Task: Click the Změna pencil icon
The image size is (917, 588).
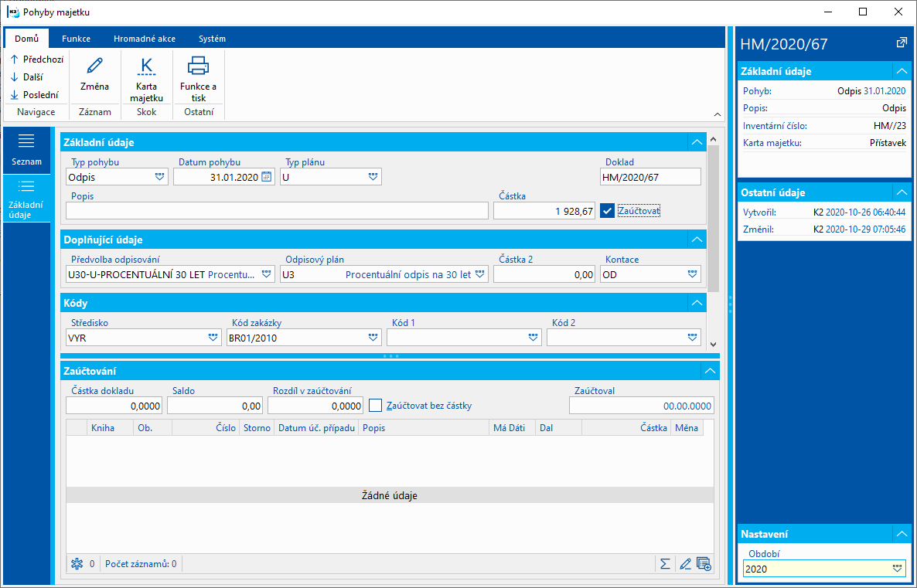Action: tap(95, 66)
